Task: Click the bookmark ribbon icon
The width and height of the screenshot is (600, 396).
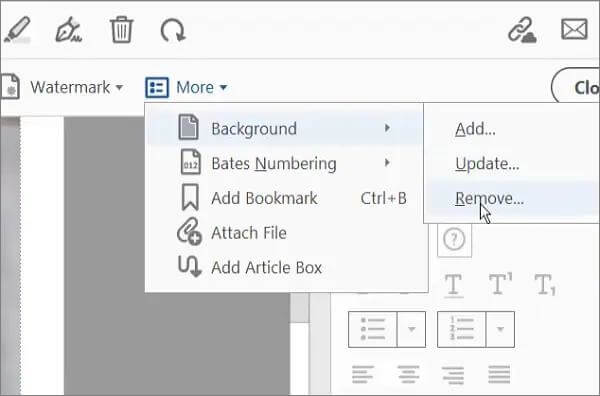Action: tap(190, 197)
